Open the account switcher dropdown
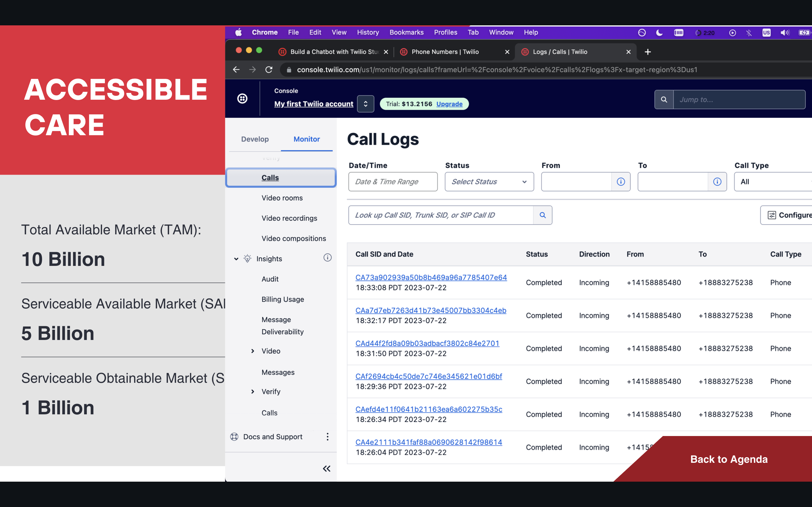The width and height of the screenshot is (812, 507). tap(365, 104)
